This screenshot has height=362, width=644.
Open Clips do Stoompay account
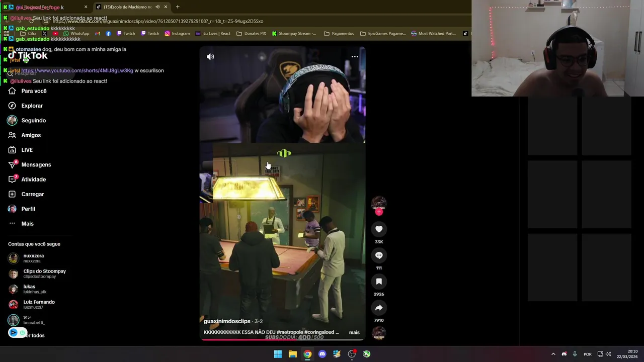point(37,274)
